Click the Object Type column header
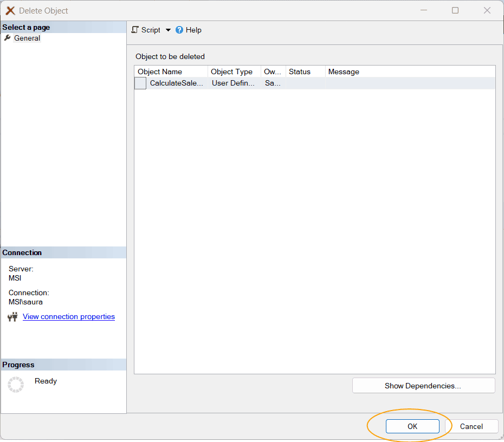 (x=231, y=71)
